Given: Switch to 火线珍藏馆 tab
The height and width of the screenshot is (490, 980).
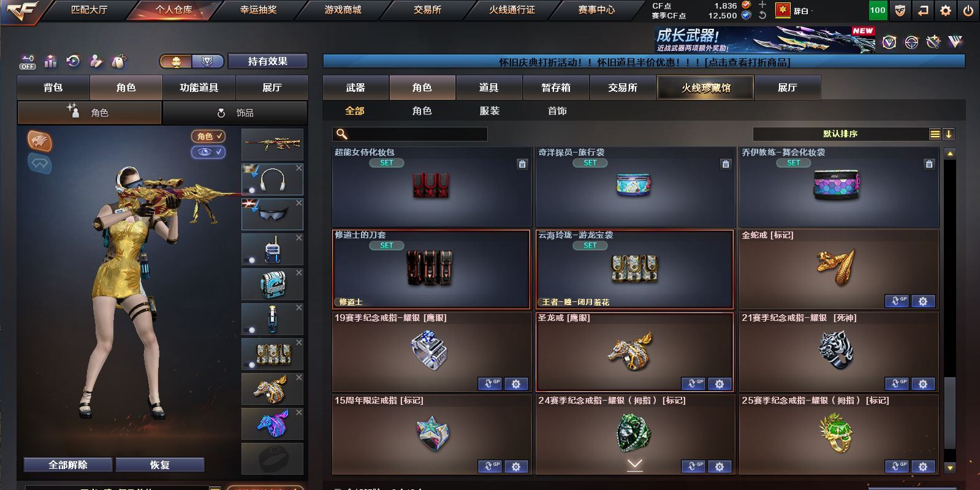Looking at the screenshot, I should tap(705, 88).
